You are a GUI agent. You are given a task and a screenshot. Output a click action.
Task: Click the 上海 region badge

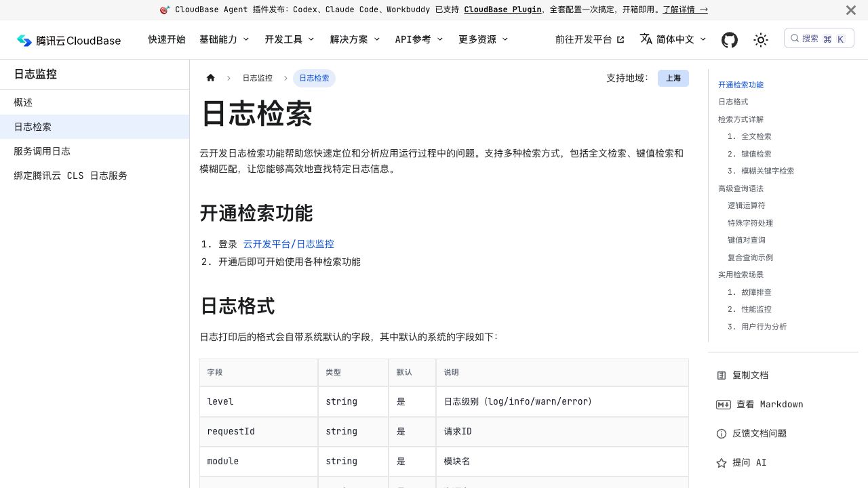click(x=673, y=78)
